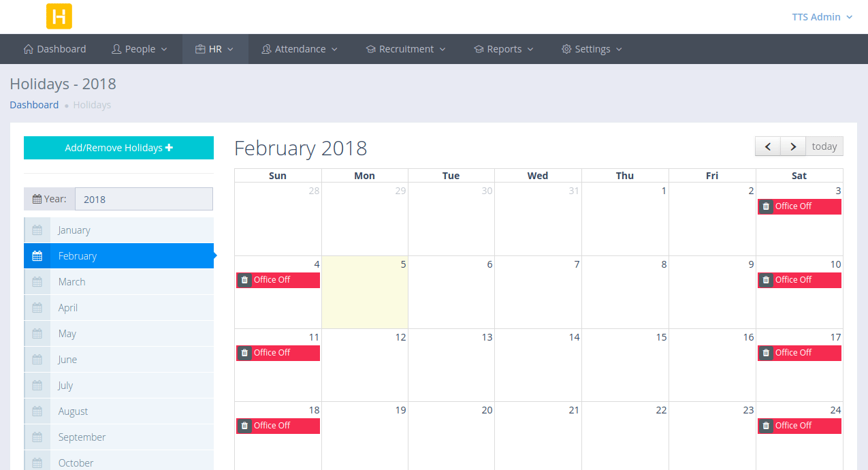This screenshot has width=868, height=470.
Task: Remove Office Off event on February 10
Action: [766, 280]
